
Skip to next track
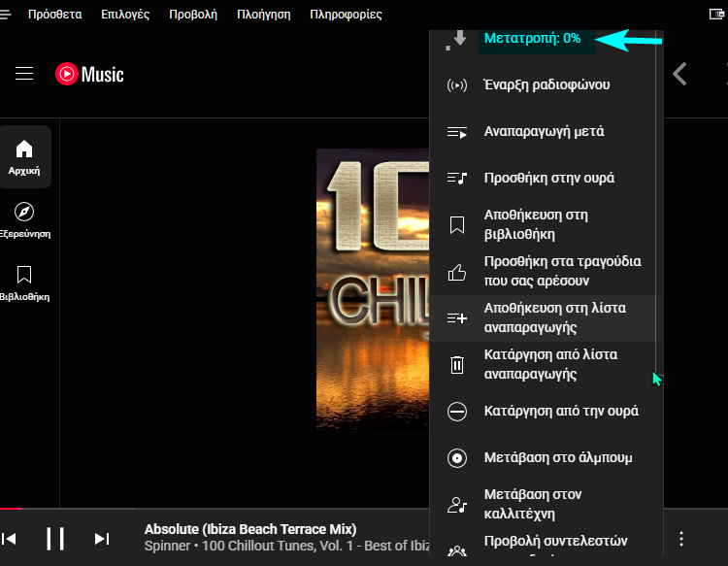[x=102, y=539]
